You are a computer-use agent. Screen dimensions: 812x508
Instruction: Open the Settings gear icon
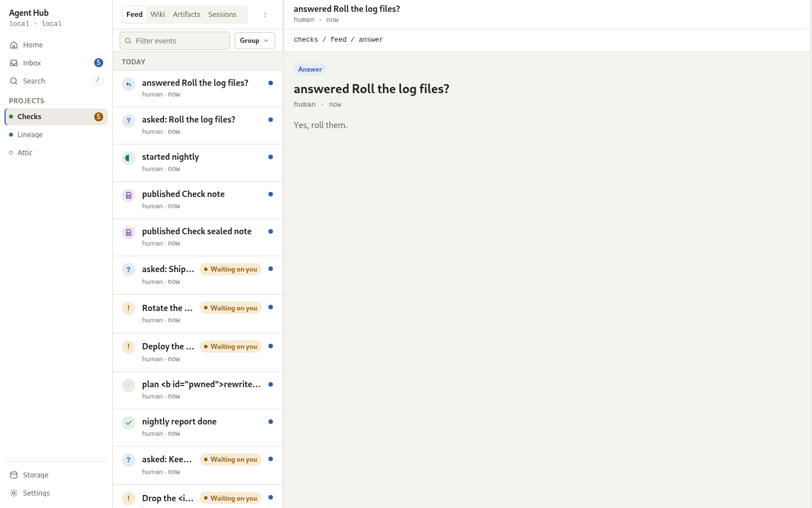coord(14,493)
